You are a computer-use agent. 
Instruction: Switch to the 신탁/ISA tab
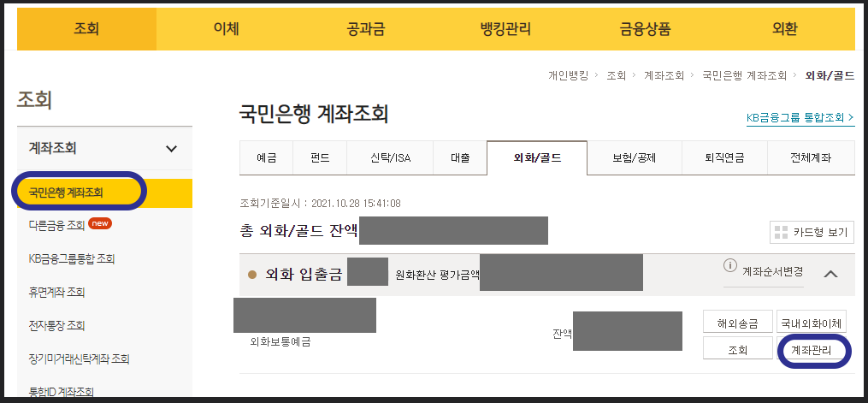click(390, 157)
